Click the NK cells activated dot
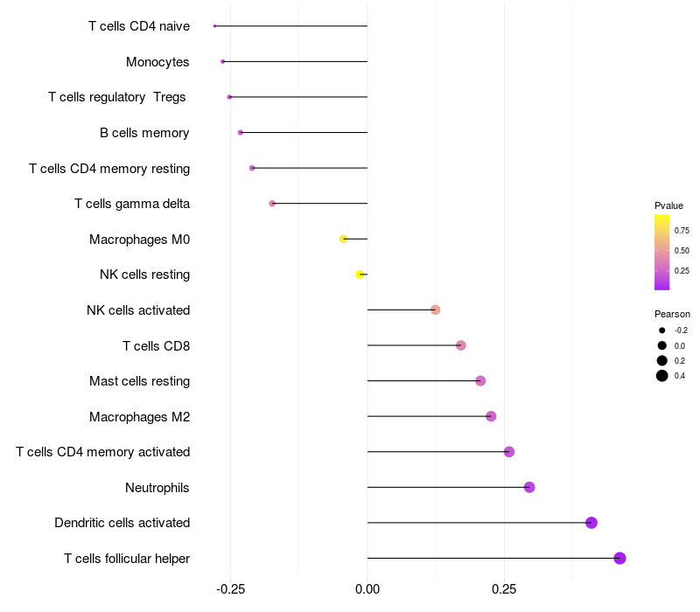700x612 pixels. (x=435, y=310)
